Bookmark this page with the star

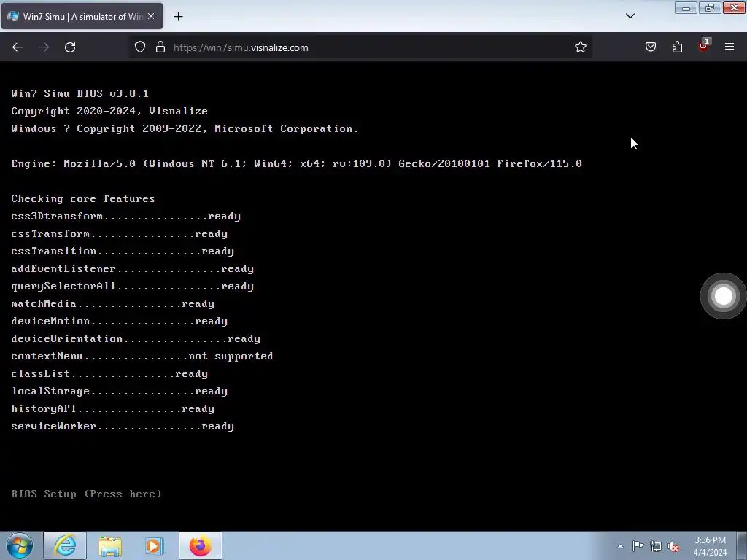point(580,47)
